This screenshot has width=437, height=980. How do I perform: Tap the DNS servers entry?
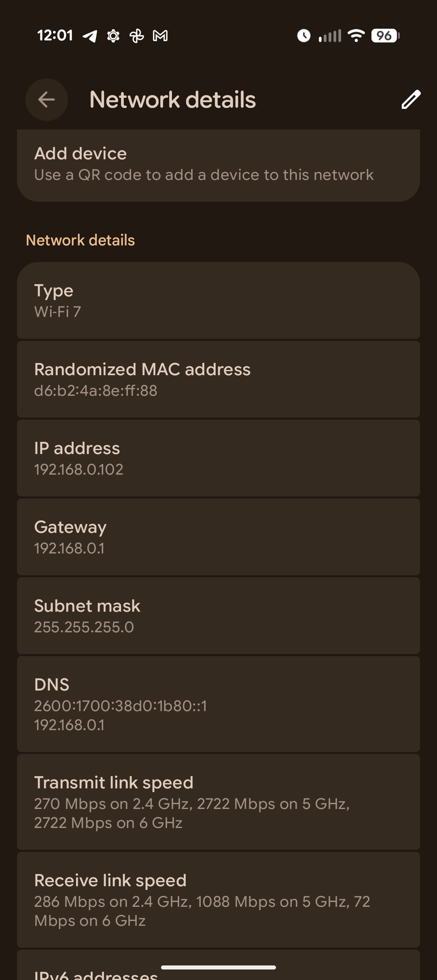coord(218,704)
